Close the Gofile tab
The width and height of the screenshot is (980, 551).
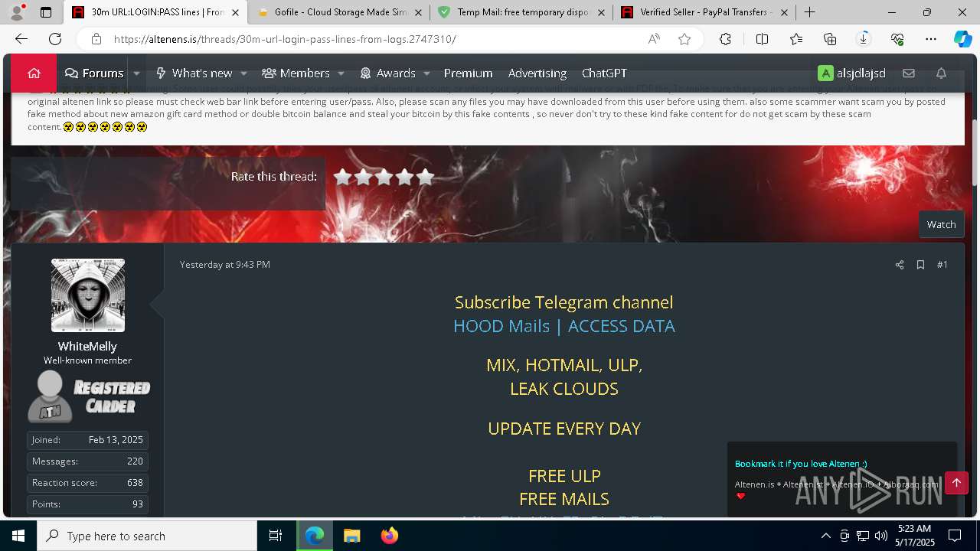click(x=418, y=12)
